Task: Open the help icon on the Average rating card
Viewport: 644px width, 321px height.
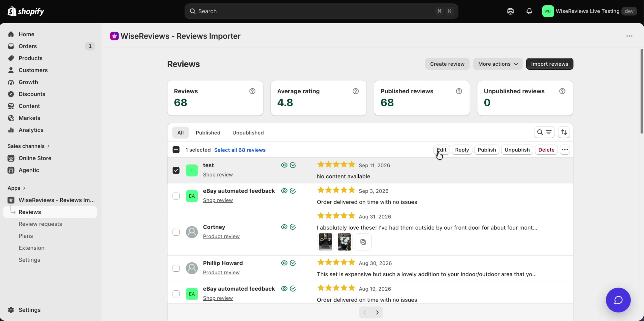Action: click(x=356, y=91)
